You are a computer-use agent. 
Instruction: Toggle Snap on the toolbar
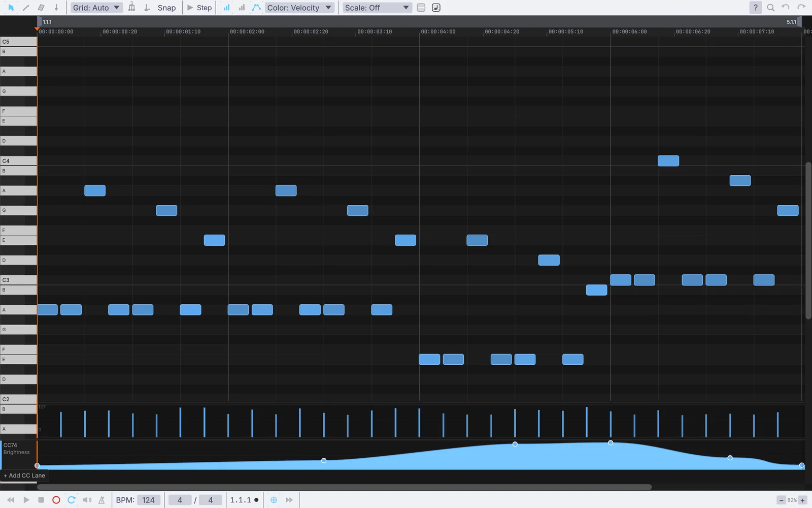pyautogui.click(x=166, y=8)
